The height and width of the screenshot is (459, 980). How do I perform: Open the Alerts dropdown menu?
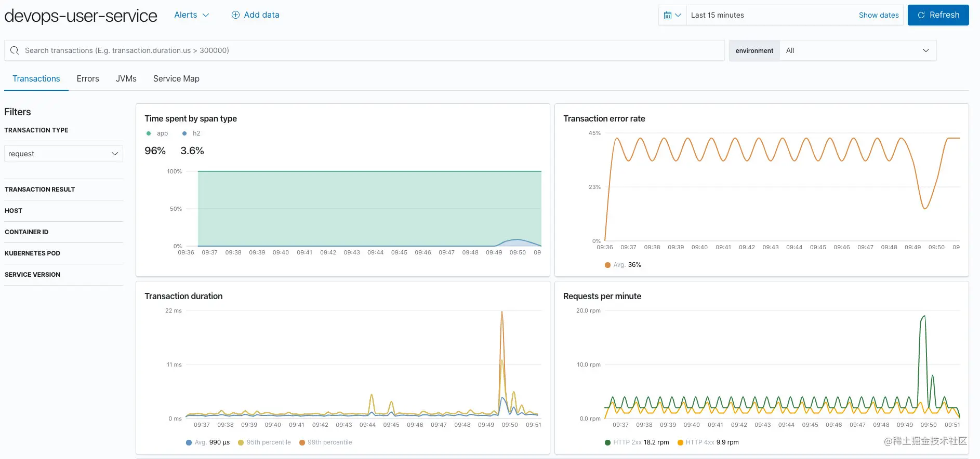coord(192,15)
